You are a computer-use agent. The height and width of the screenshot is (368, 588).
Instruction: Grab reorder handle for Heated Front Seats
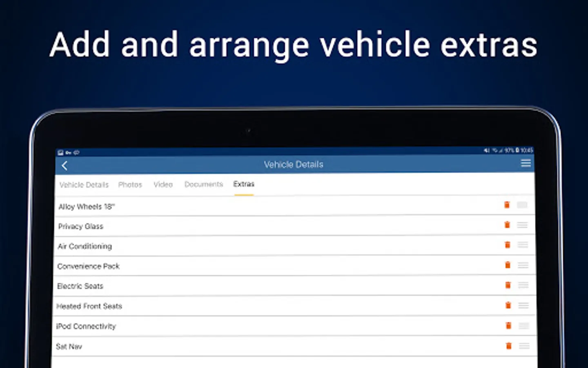click(523, 305)
